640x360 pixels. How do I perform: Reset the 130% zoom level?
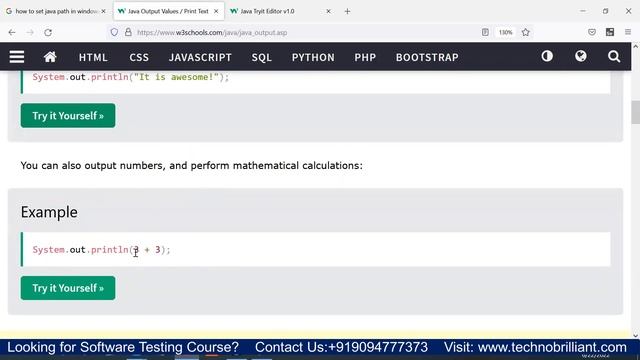point(505,32)
